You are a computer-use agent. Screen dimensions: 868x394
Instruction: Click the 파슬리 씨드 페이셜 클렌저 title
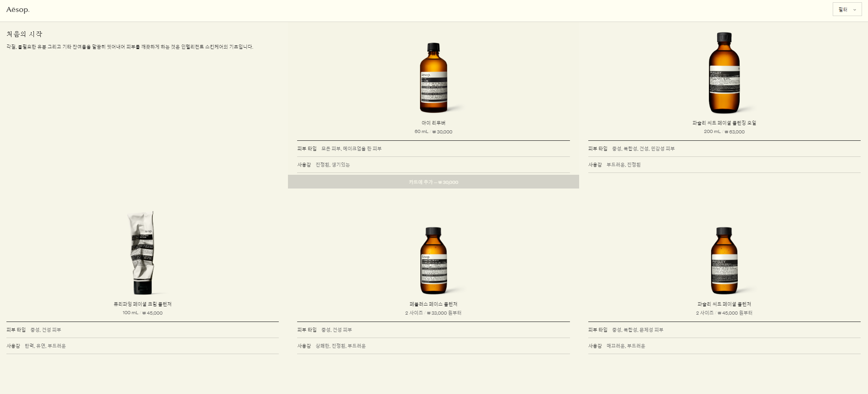click(724, 304)
